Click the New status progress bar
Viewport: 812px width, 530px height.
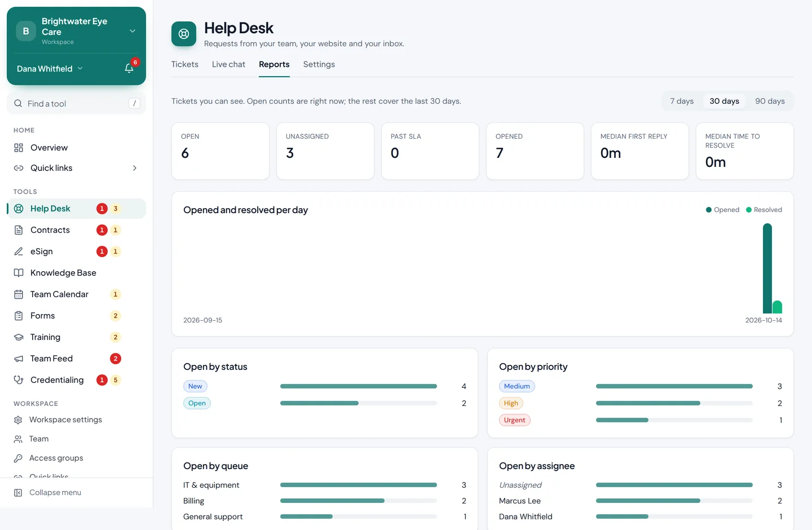[x=359, y=386]
